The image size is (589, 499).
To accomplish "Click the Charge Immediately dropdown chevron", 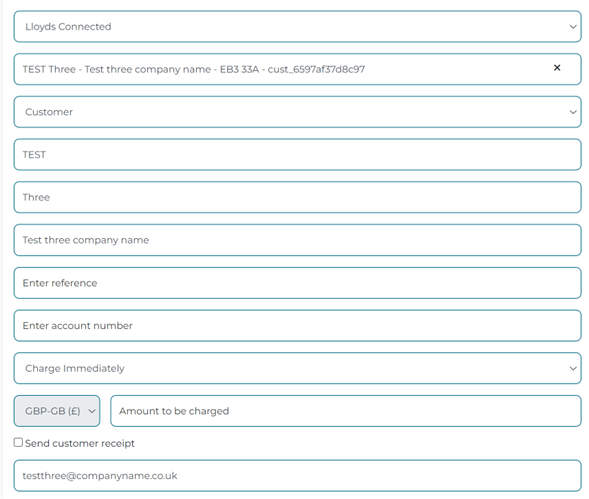I will pyautogui.click(x=573, y=368).
